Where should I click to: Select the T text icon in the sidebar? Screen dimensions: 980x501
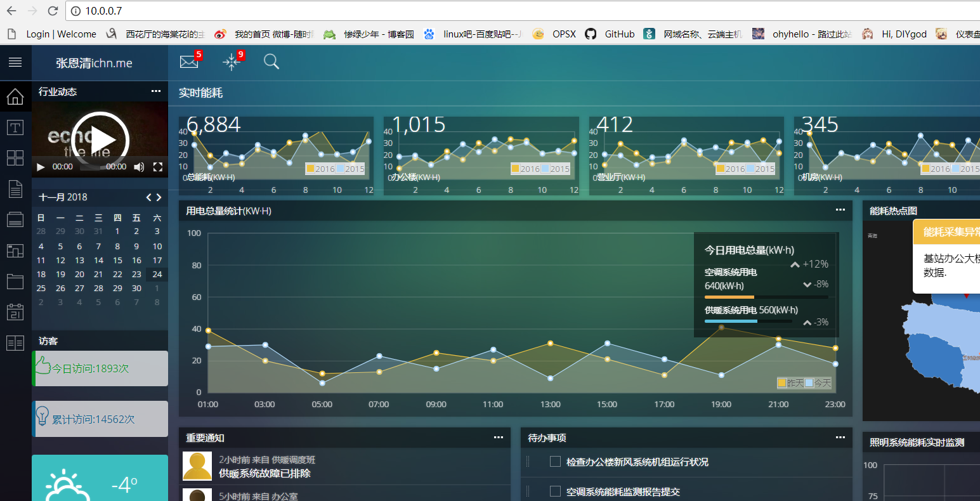tap(15, 127)
